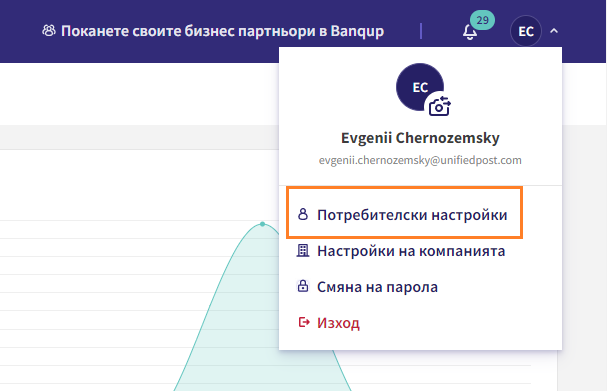Click the red logout arrow icon
Image resolution: width=607 pixels, height=391 pixels.
point(304,322)
